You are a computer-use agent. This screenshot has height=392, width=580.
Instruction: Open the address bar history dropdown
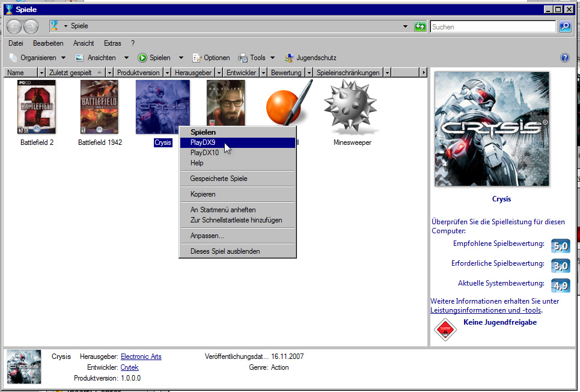tap(405, 26)
